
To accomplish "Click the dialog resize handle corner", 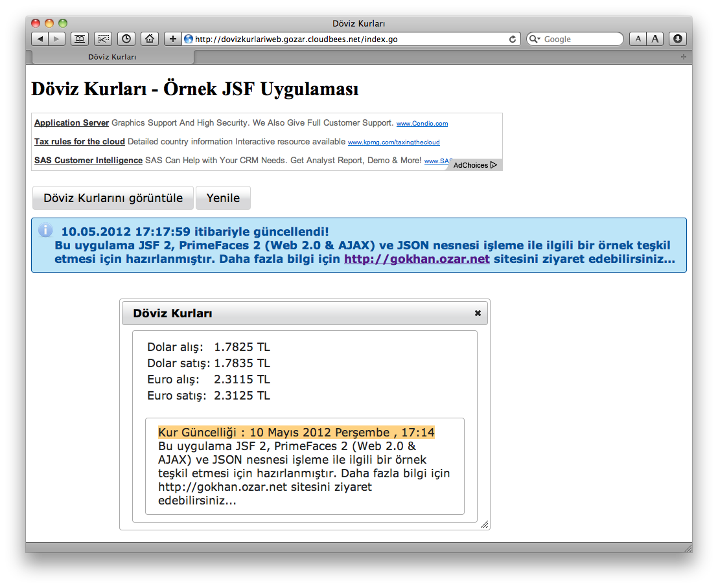I will click(x=484, y=525).
